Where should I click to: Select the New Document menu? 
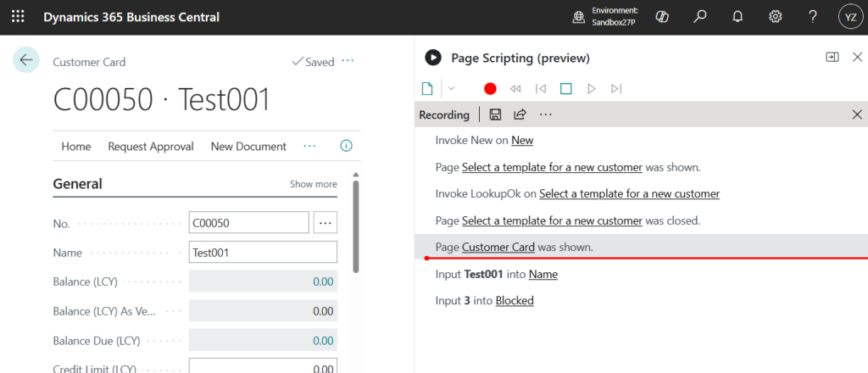[248, 146]
